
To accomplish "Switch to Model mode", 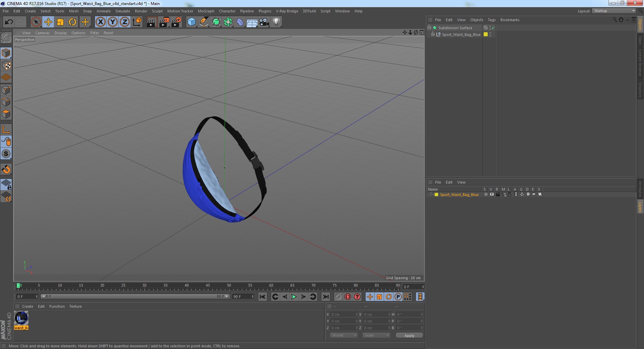I will click(6, 53).
